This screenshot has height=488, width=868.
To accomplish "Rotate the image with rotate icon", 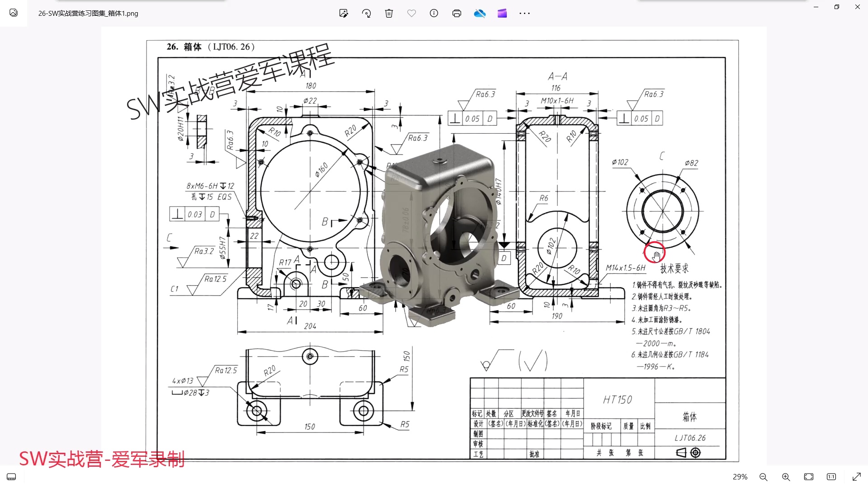I will click(366, 14).
